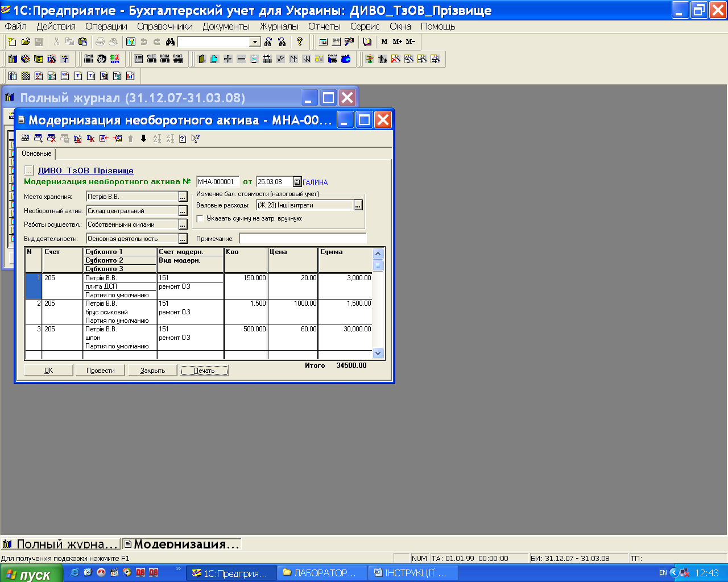Click the M- memory button
This screenshot has height=582, width=728.
click(411, 41)
